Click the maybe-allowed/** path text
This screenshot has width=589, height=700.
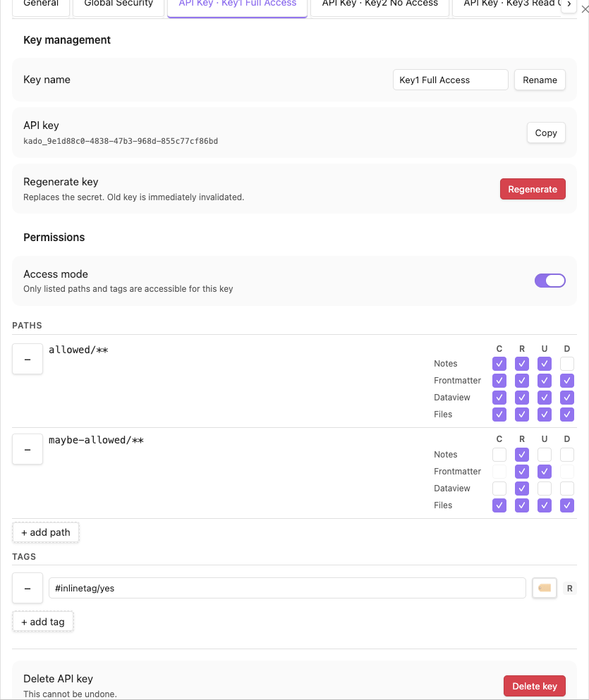96,440
